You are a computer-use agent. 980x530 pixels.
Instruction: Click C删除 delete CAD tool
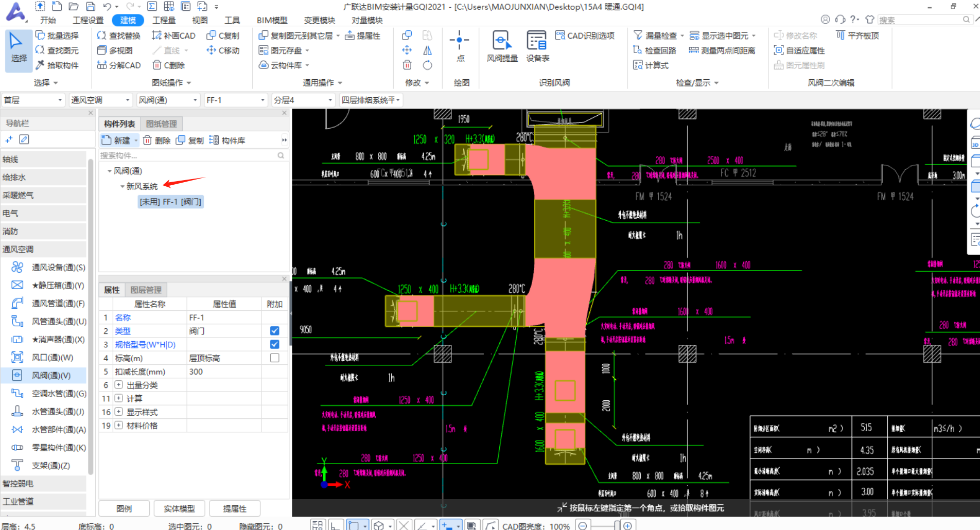[168, 65]
